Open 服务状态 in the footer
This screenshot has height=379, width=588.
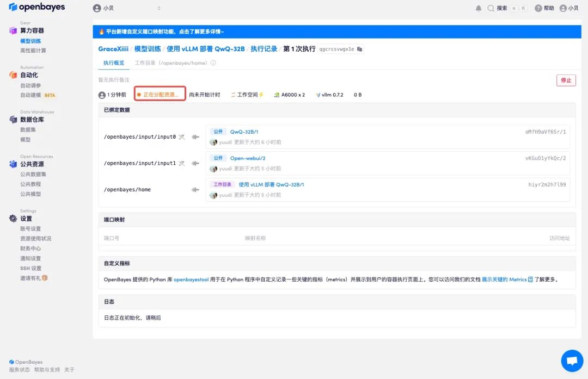(x=19, y=370)
